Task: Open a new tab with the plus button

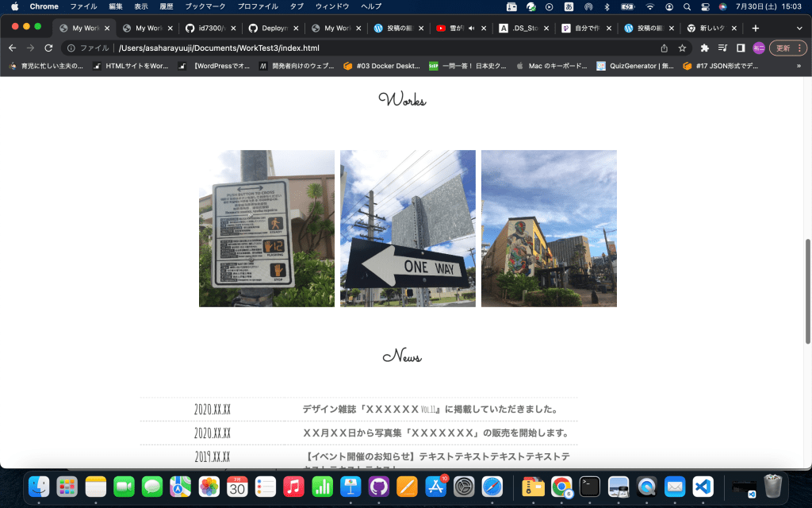Action: click(x=755, y=28)
